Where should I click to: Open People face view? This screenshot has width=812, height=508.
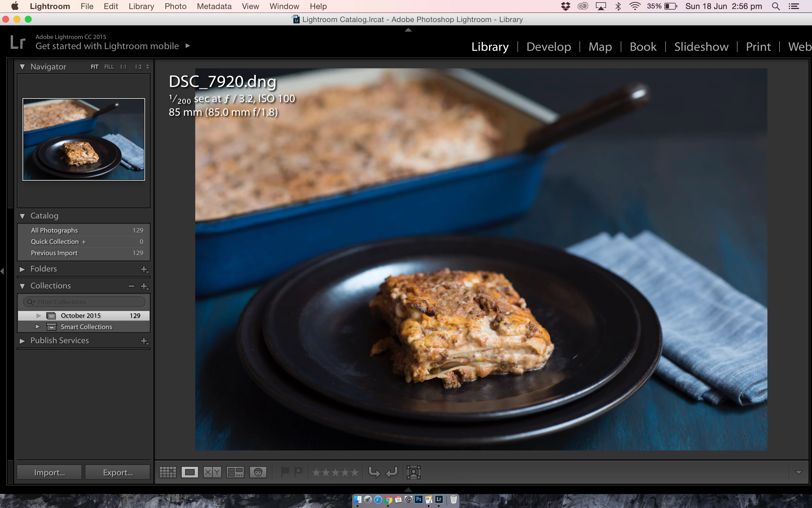pyautogui.click(x=258, y=472)
